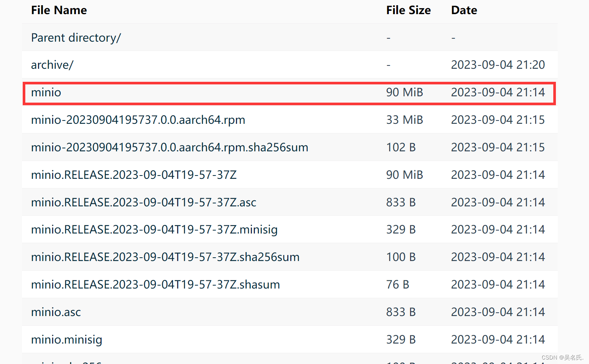Open minio-20230904195737.0.0.aarch64.rpm.sha256sum file
Image resolution: width=589 pixels, height=364 pixels.
[170, 147]
